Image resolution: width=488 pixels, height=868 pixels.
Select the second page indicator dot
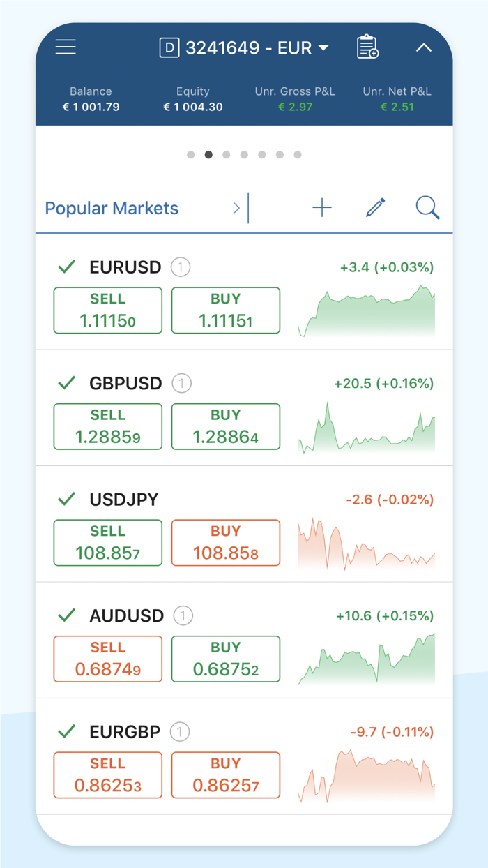(208, 155)
